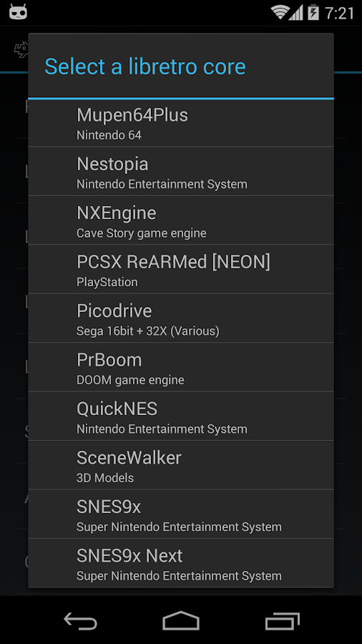Viewport: 362px width, 644px height.
Task: Select the Picodrive Sega core
Action: click(x=180, y=318)
